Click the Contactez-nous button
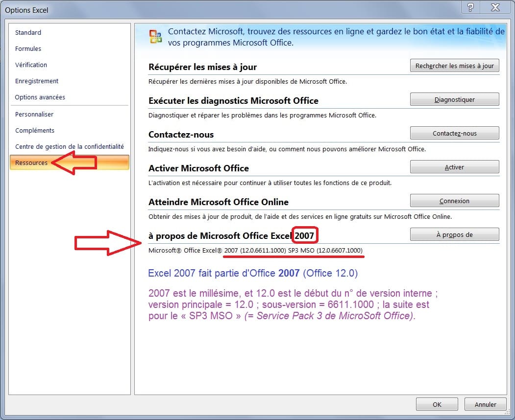This screenshot has height=420, width=515. pos(454,133)
